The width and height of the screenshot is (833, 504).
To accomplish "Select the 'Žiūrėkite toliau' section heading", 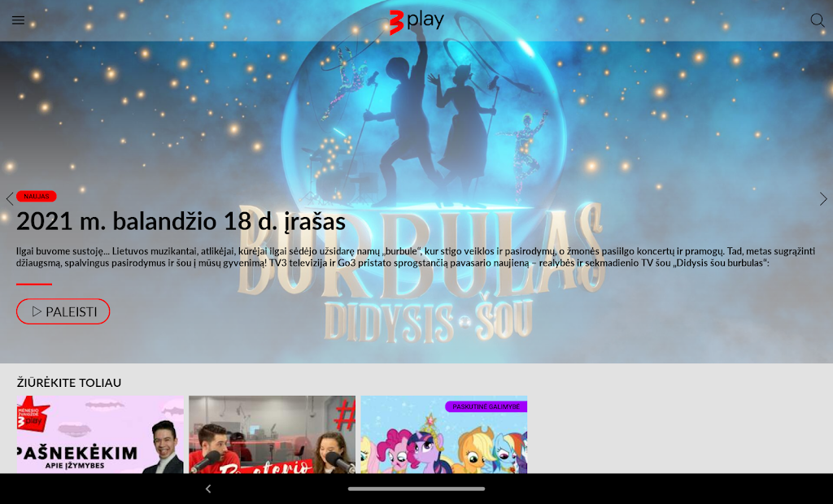I will 69,382.
